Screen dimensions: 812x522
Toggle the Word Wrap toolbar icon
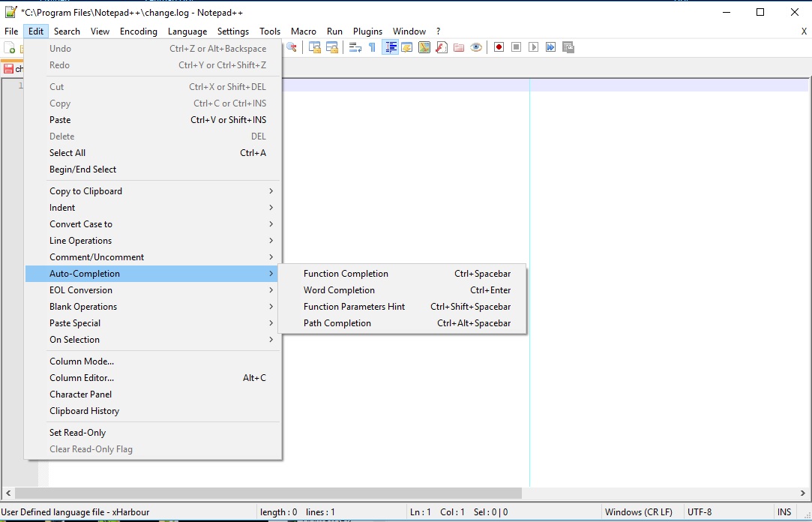click(355, 47)
